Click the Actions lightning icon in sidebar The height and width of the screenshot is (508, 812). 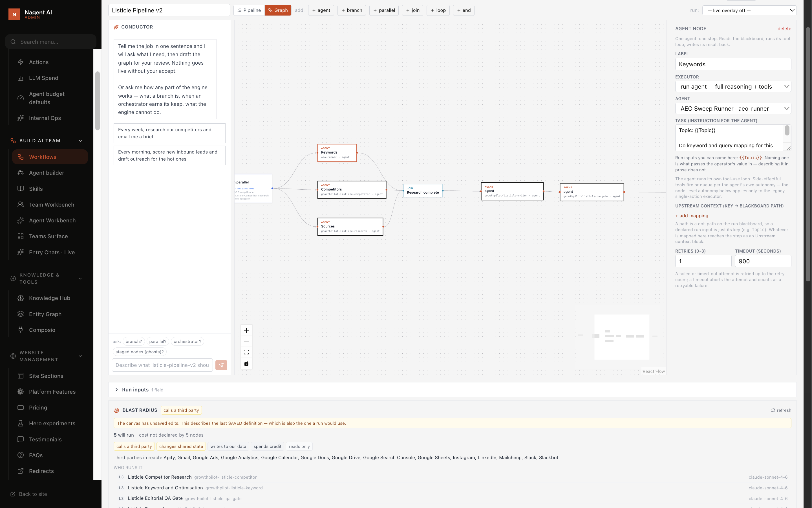[x=21, y=62]
